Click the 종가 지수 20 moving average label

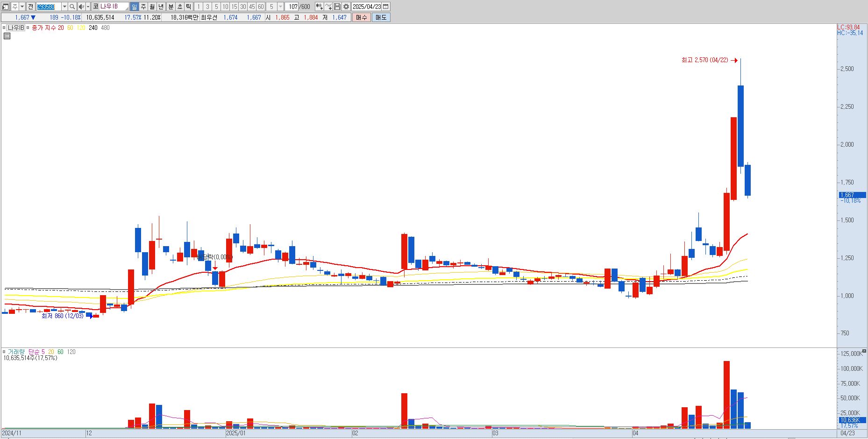click(48, 28)
